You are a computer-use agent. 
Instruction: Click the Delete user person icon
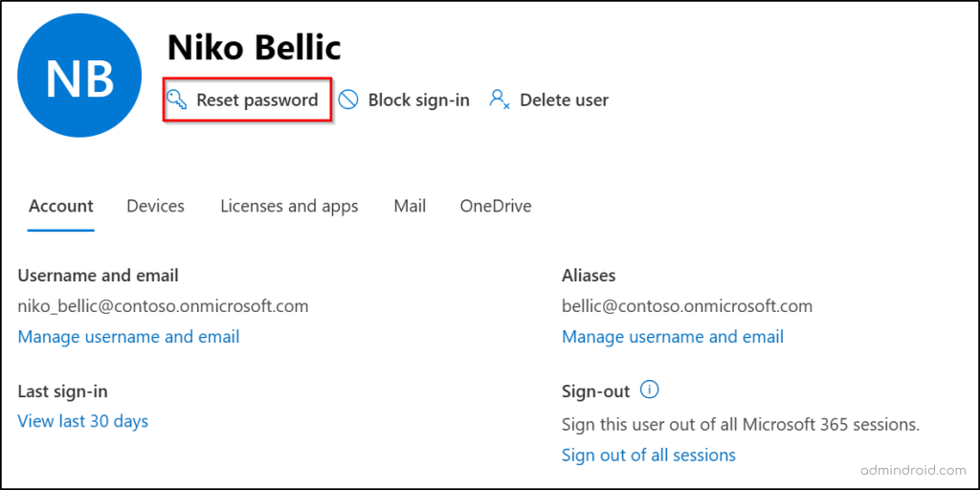pos(500,100)
